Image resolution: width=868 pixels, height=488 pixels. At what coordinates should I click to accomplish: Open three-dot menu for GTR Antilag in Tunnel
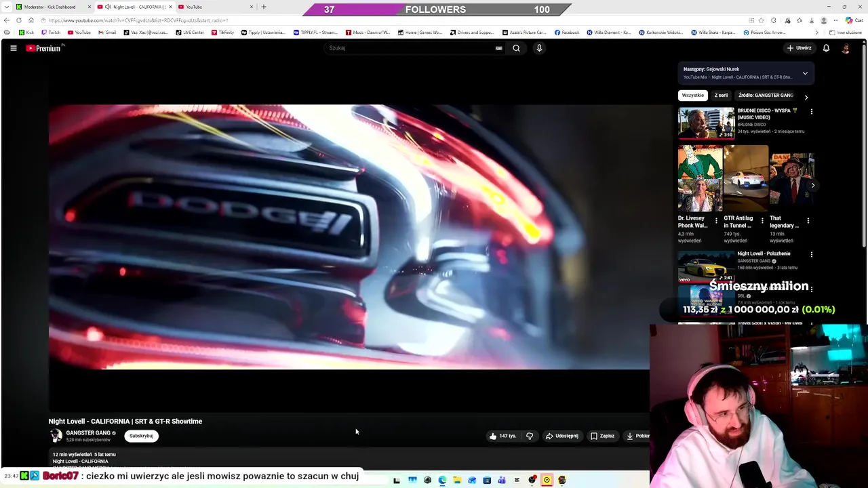(x=762, y=220)
